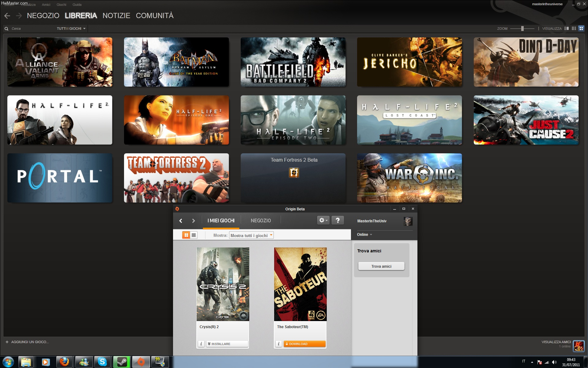Open Windows Start menu orb

click(x=8, y=362)
